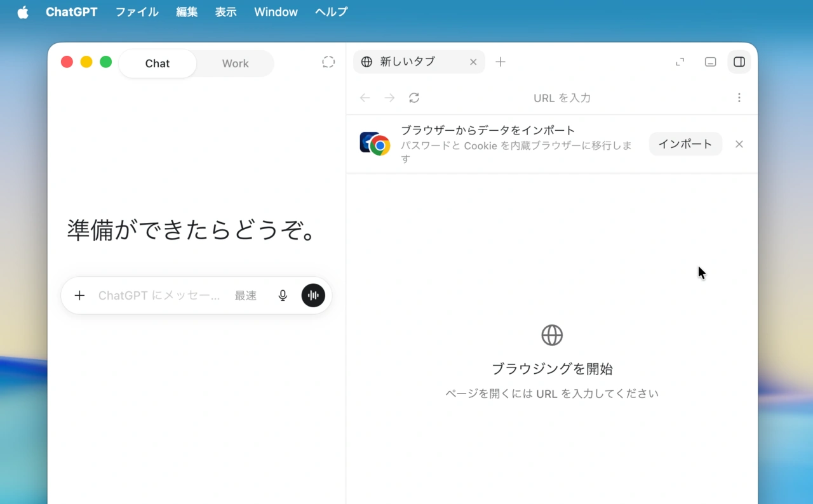Click the ブラウジングを開始 text
813x504 pixels.
(x=552, y=369)
